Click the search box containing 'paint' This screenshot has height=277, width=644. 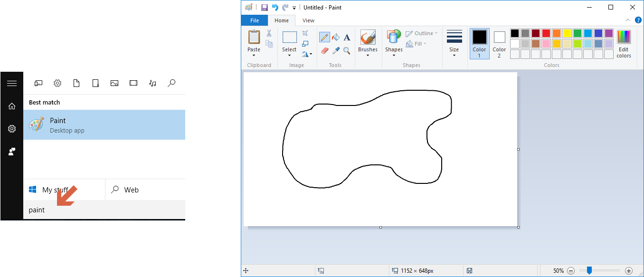[x=104, y=210]
